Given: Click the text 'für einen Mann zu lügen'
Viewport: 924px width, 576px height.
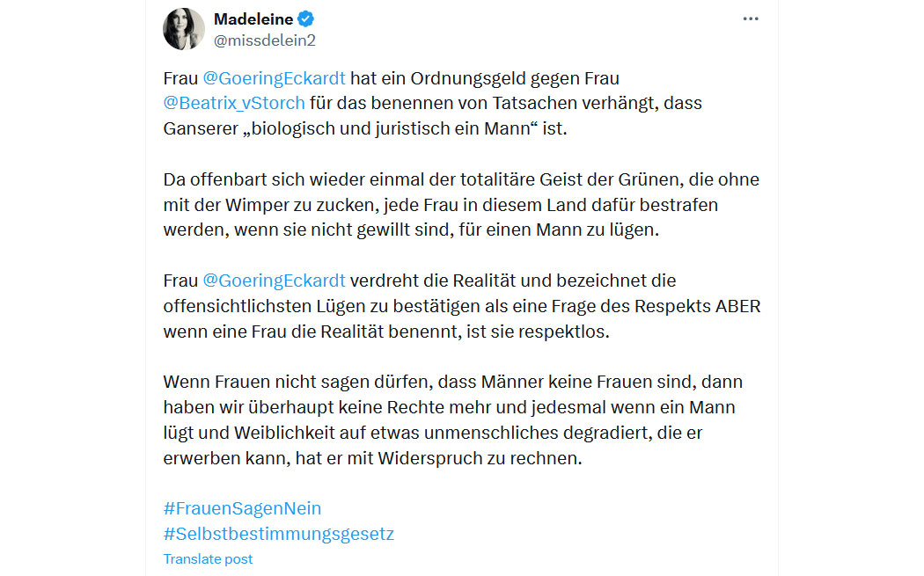Looking at the screenshot, I should pos(559,230).
